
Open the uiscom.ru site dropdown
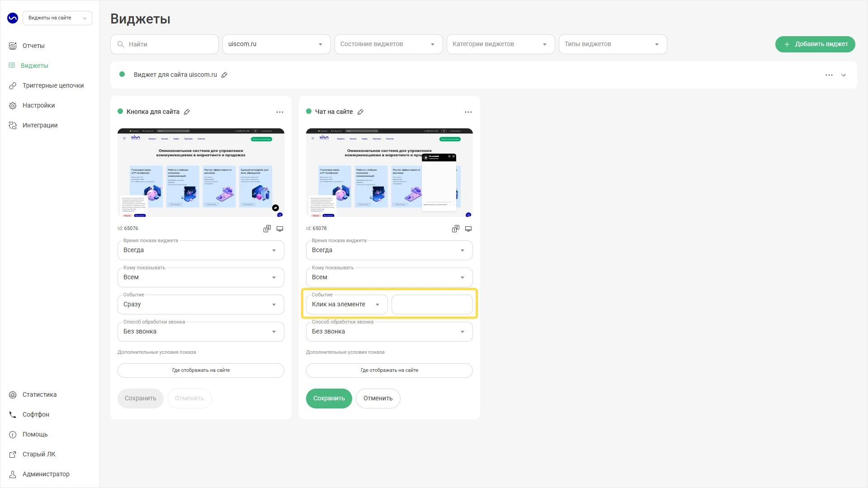[277, 44]
